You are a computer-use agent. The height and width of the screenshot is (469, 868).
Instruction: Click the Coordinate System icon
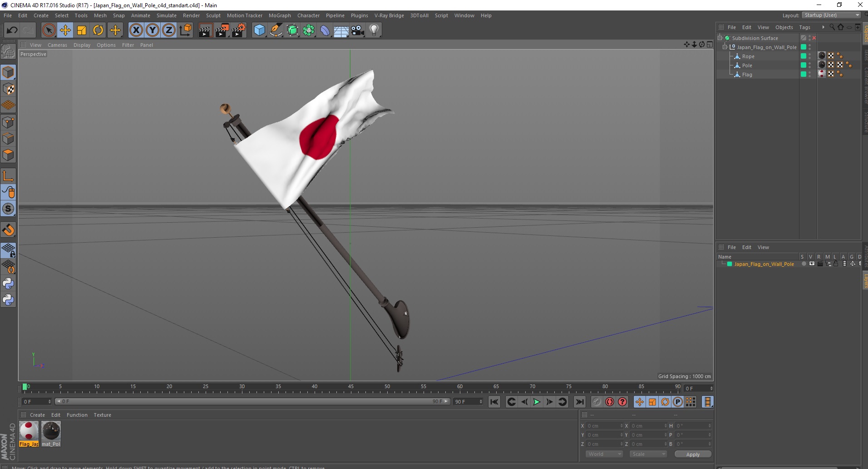(x=186, y=30)
